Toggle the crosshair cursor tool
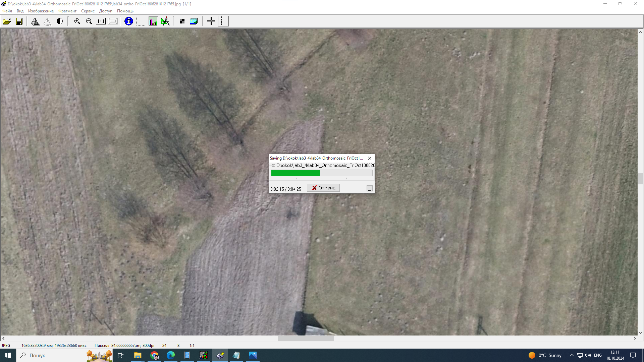Screen dimensions: 644x362 211,21
